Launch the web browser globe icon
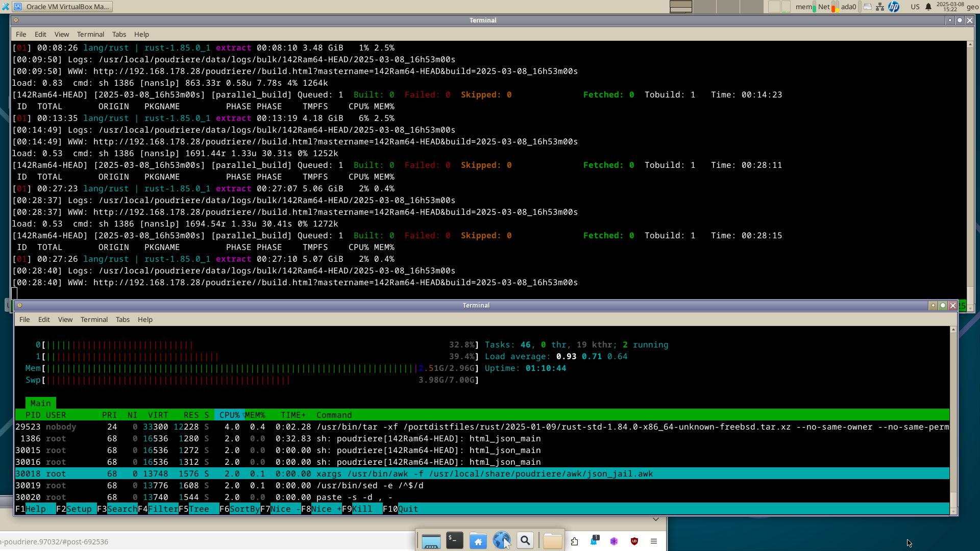This screenshot has height=551, width=980. (x=501, y=540)
